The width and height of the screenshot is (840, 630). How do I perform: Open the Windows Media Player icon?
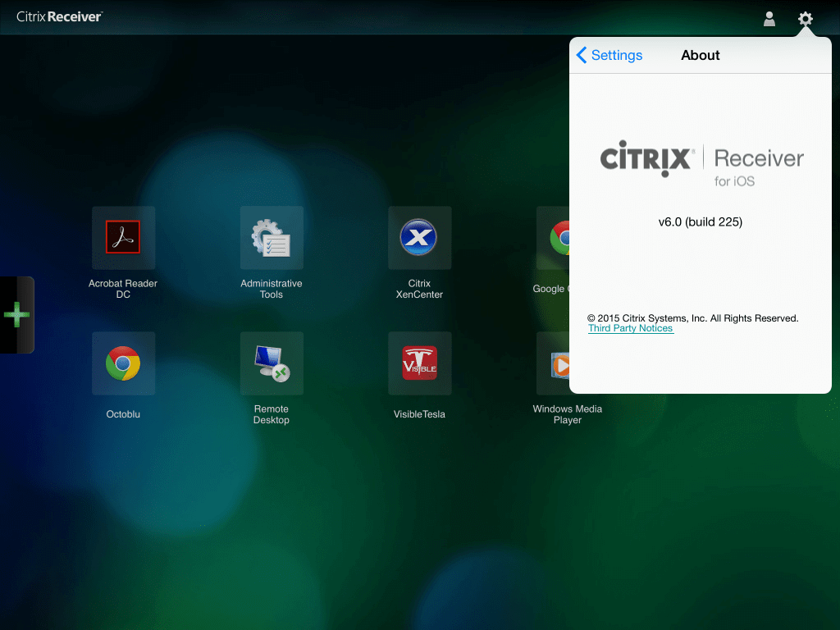(555, 363)
